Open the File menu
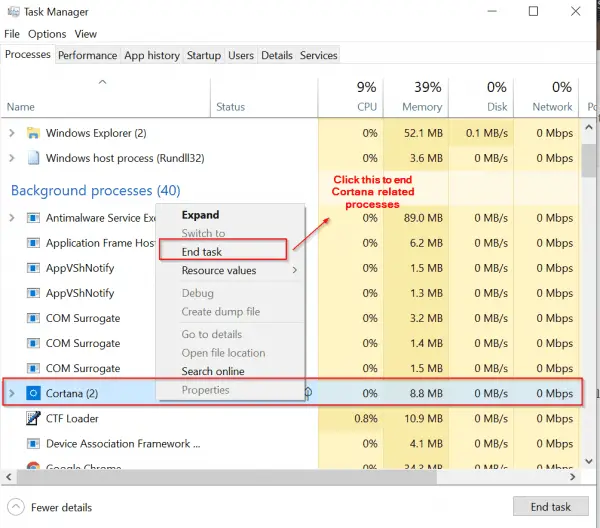Image resolution: width=600 pixels, height=528 pixels. (x=12, y=34)
